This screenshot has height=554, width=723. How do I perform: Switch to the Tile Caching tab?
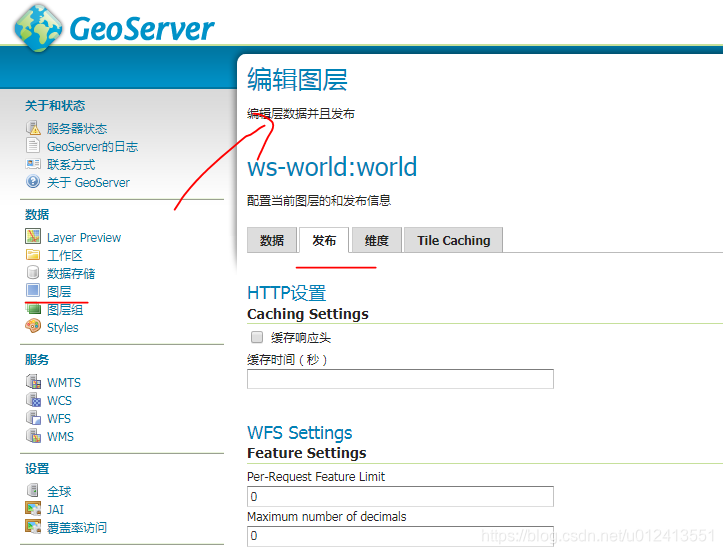[x=453, y=240]
